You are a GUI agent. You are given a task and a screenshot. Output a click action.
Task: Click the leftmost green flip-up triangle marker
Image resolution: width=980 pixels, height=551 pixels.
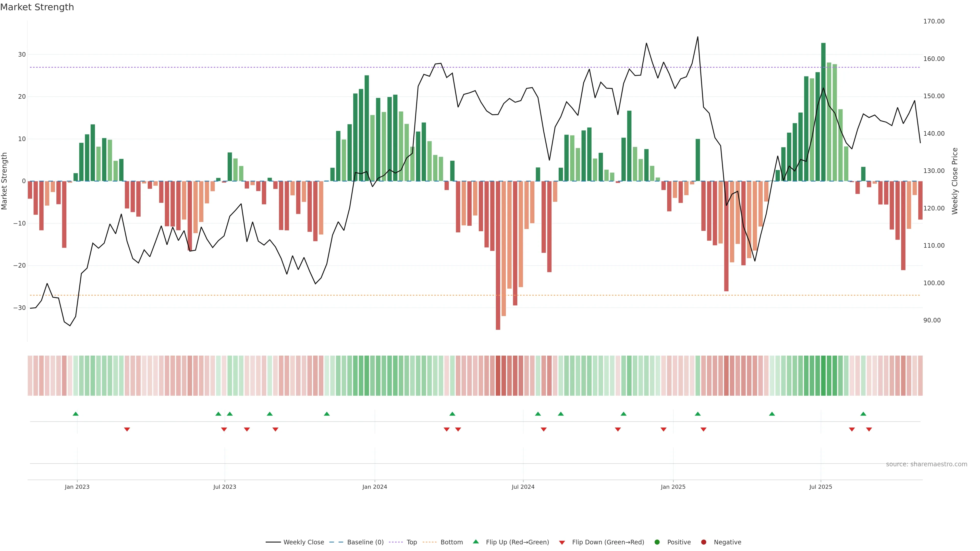pos(76,414)
